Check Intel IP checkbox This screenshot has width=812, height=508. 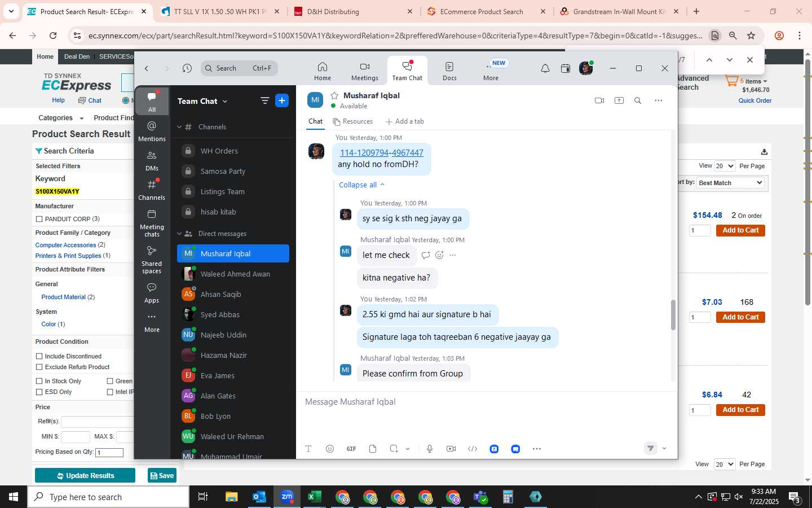tap(110, 392)
